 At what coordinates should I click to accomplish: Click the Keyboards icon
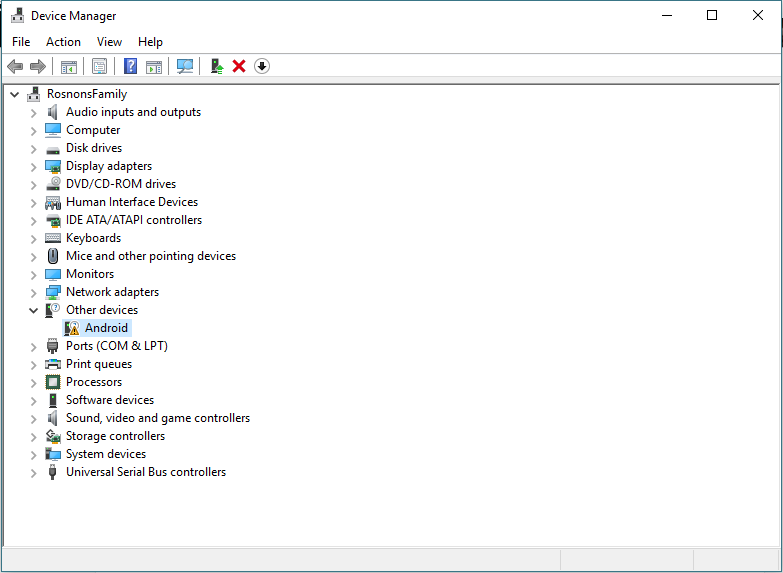(x=52, y=238)
